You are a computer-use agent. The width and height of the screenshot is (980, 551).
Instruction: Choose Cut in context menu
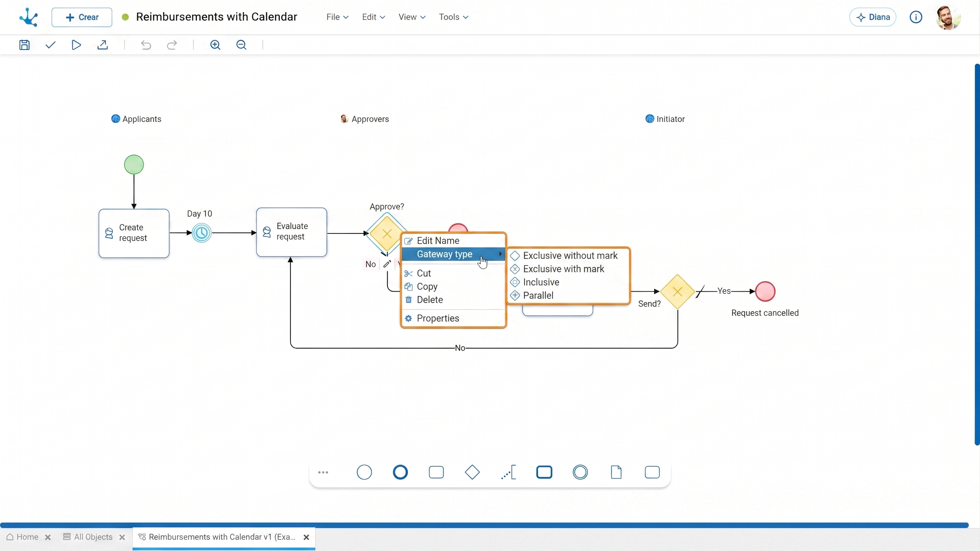tap(453, 273)
